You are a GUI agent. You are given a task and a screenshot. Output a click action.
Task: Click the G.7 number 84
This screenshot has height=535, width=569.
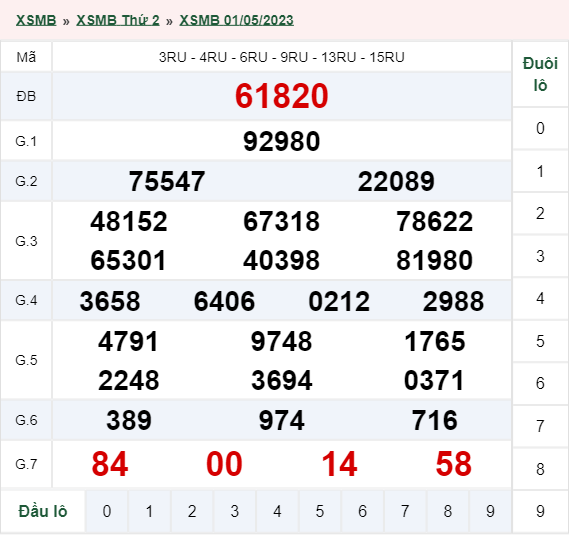coord(110,464)
